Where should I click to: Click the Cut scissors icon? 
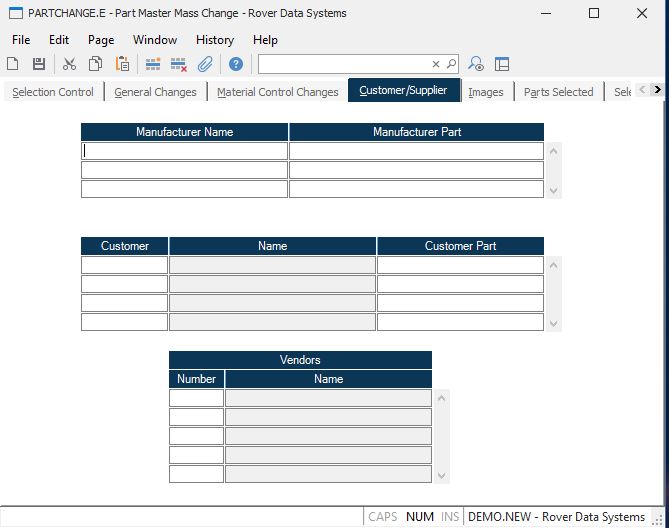69,64
